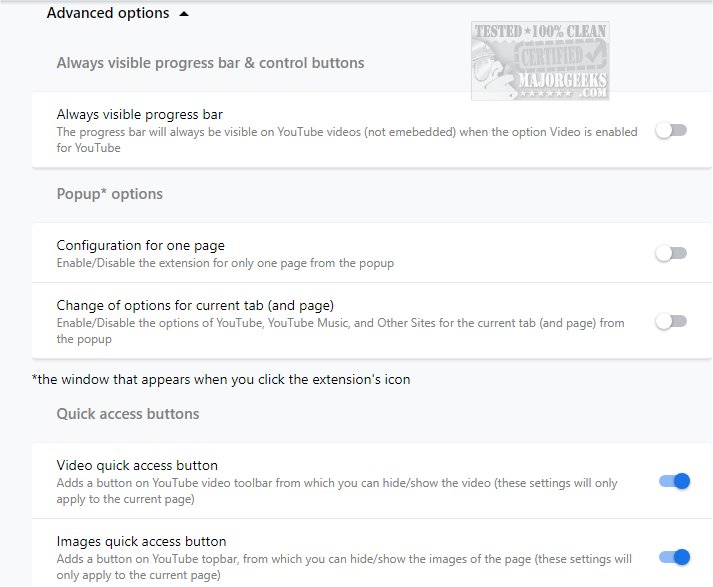The height and width of the screenshot is (587, 713).
Task: Click the "Configuration for one page" row title
Action: pos(140,245)
